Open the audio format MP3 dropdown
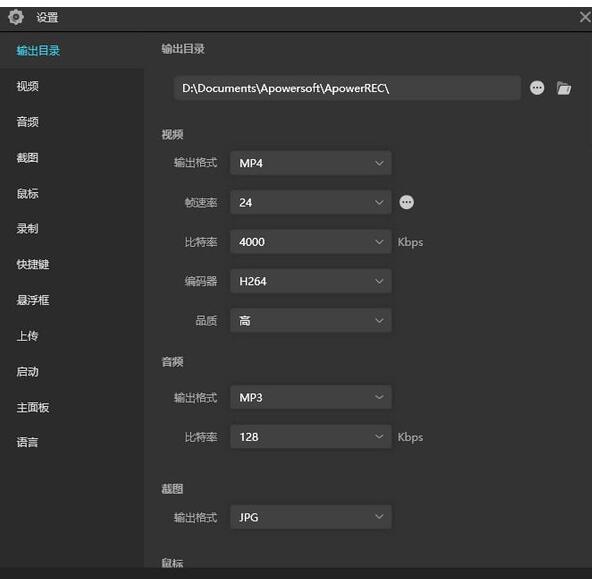 click(x=311, y=397)
